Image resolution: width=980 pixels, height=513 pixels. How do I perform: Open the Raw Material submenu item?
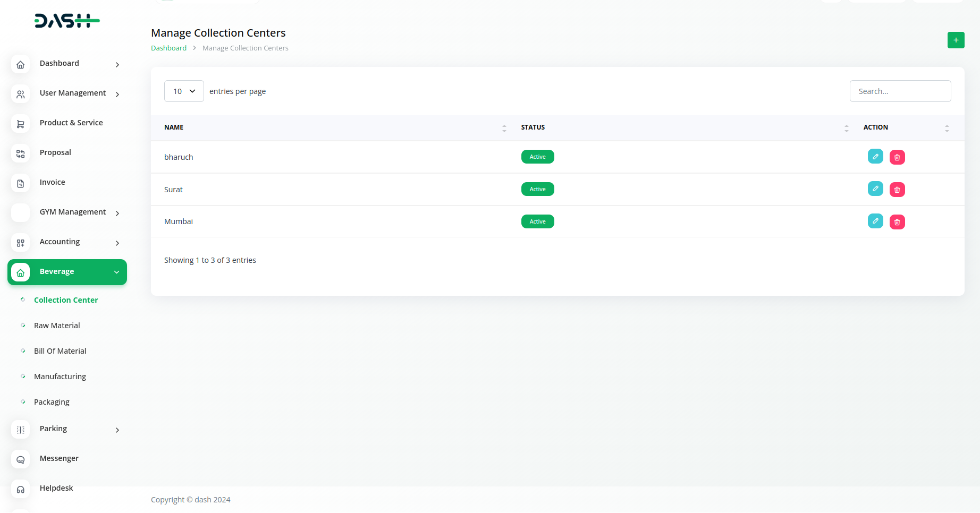click(x=57, y=326)
